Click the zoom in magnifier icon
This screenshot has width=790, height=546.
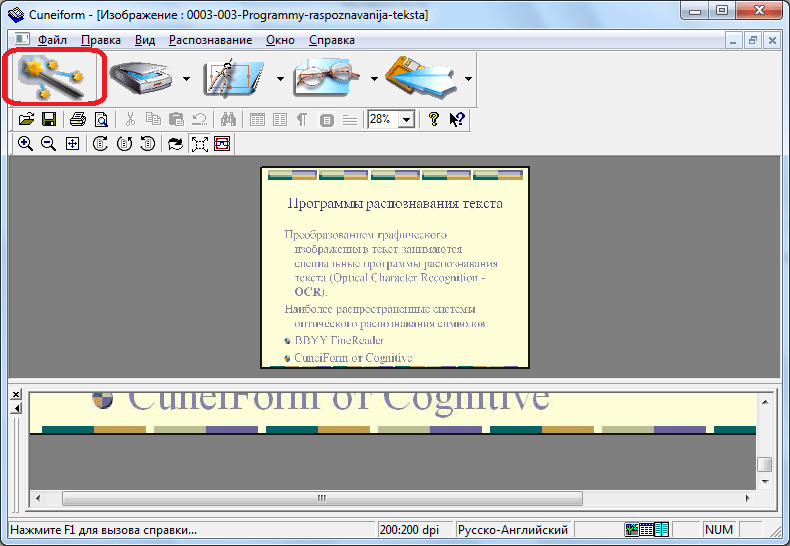pos(25,144)
